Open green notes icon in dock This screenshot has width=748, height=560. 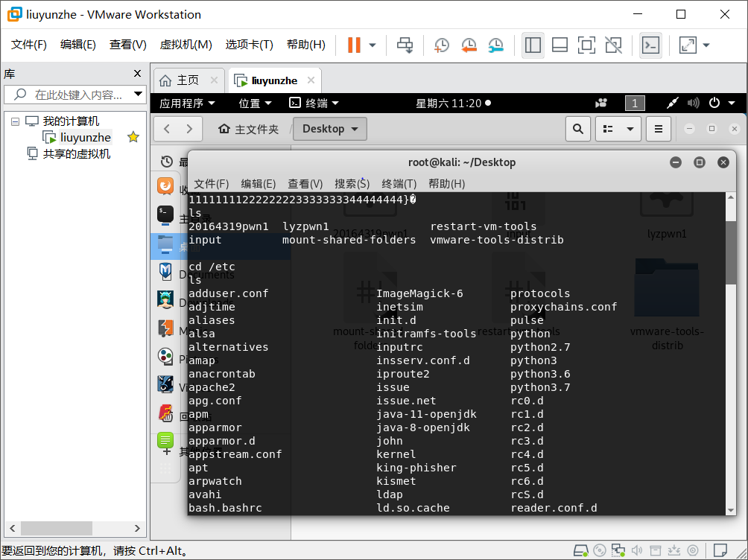[x=165, y=440]
